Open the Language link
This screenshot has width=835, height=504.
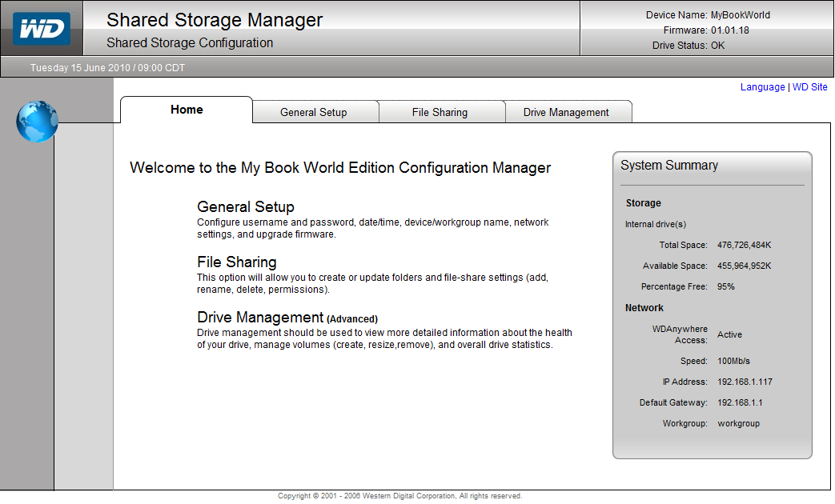[762, 86]
